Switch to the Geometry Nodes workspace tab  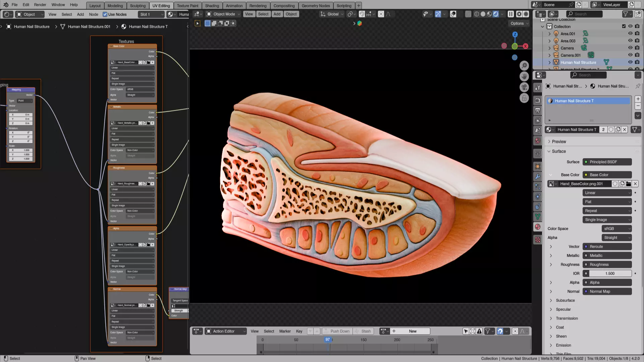(316, 6)
